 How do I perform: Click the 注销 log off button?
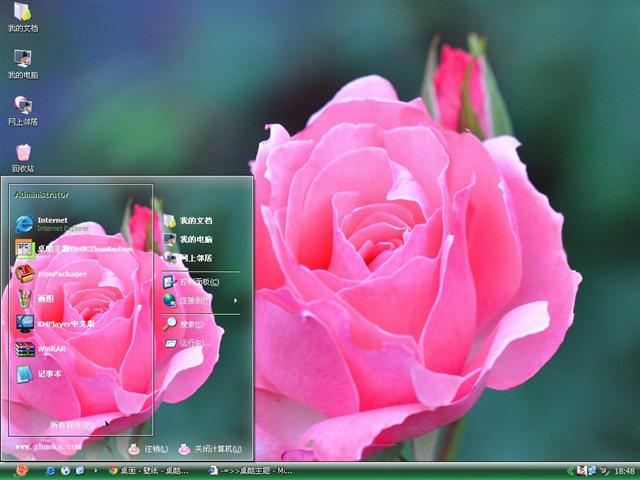point(148,449)
